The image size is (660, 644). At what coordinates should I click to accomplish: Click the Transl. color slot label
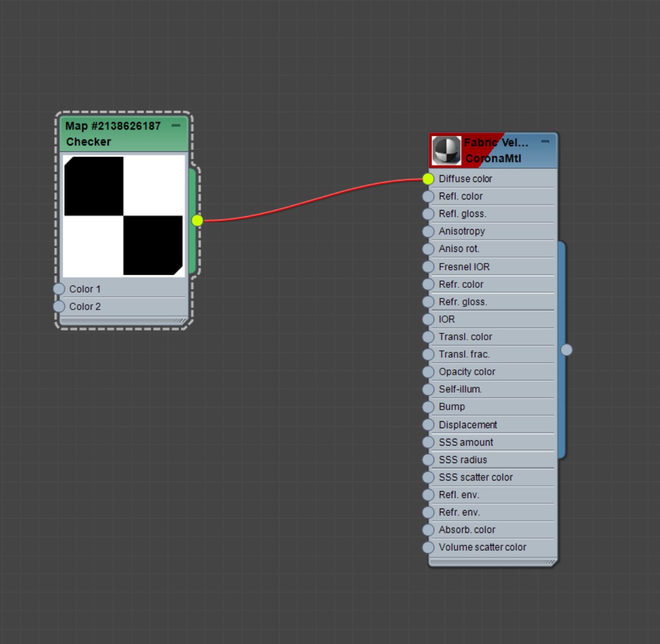[465, 337]
